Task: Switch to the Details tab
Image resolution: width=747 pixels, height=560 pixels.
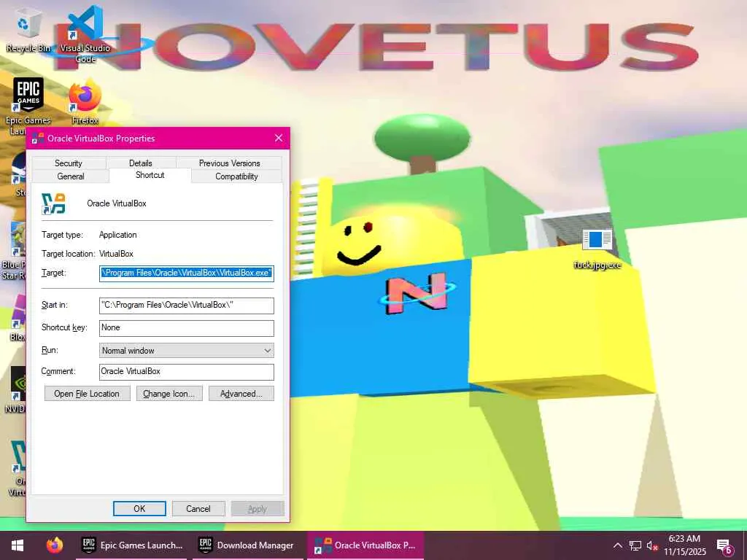Action: click(141, 163)
